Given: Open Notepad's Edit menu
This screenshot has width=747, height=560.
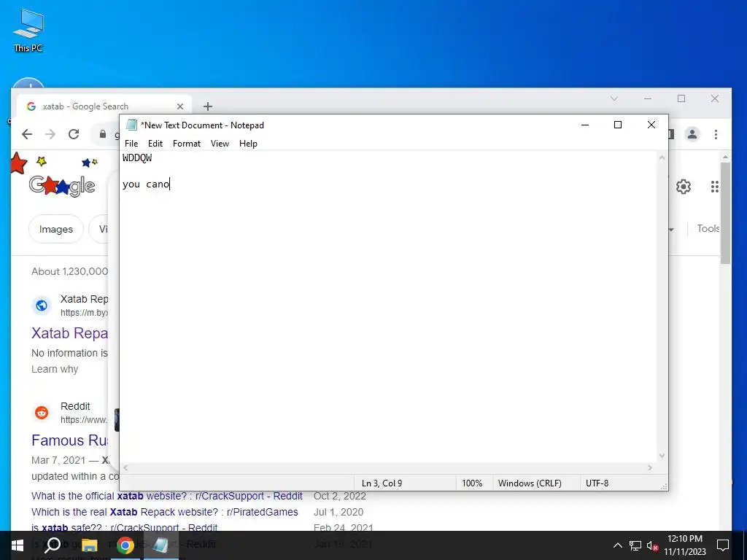Looking at the screenshot, I should pyautogui.click(x=155, y=144).
